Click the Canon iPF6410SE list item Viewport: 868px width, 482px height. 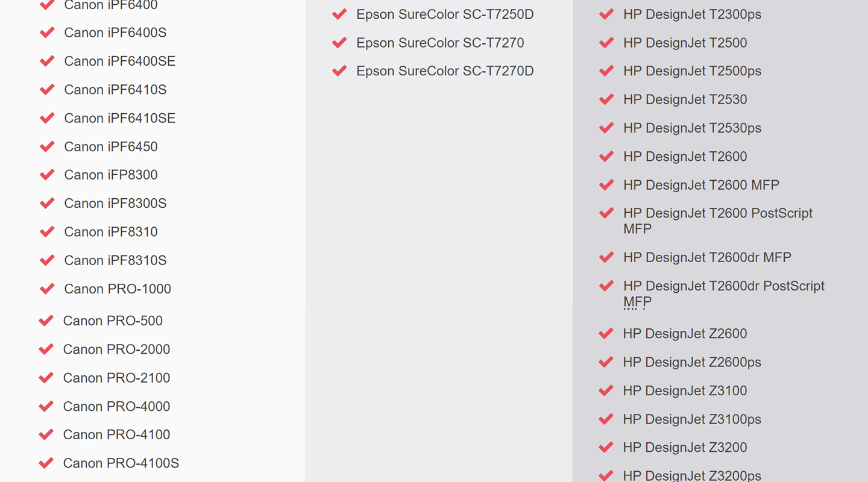coord(120,118)
